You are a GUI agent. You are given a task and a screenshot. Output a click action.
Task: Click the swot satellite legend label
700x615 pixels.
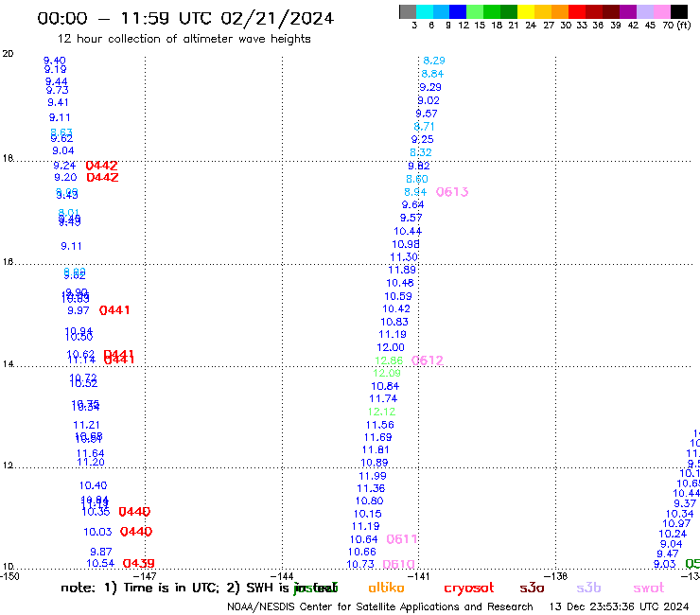[x=649, y=588]
